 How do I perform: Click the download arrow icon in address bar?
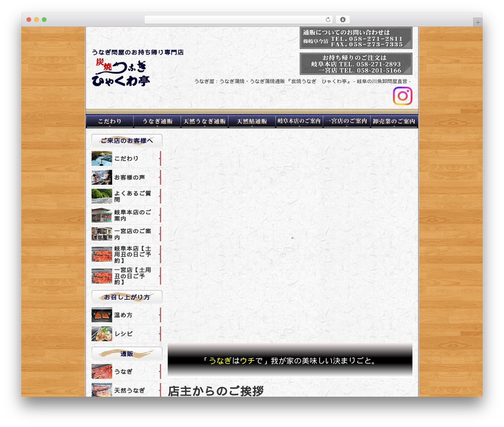pyautogui.click(x=343, y=20)
